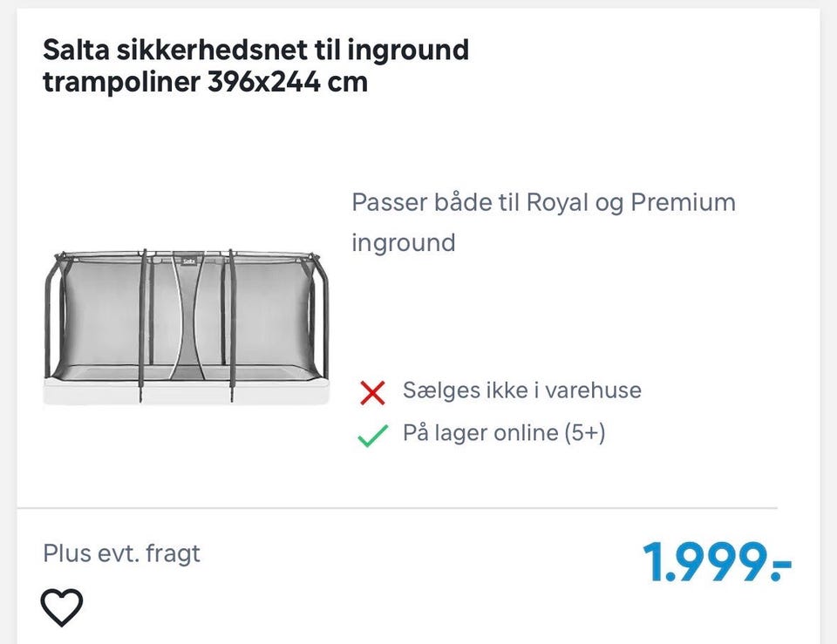The image size is (837, 644).
Task: Click the blue 1.999 price
Action: click(x=717, y=562)
